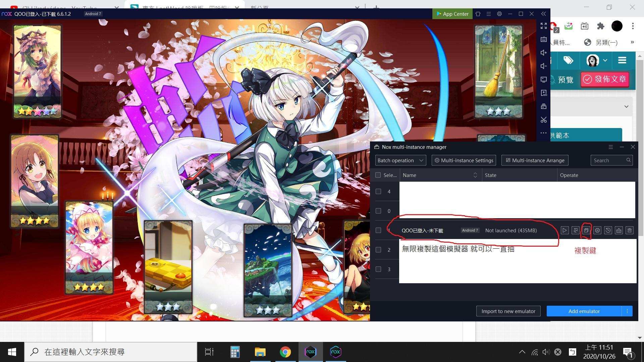
Task: Backup and restore QOO已登入-未下載 instance
Action: tap(608, 230)
